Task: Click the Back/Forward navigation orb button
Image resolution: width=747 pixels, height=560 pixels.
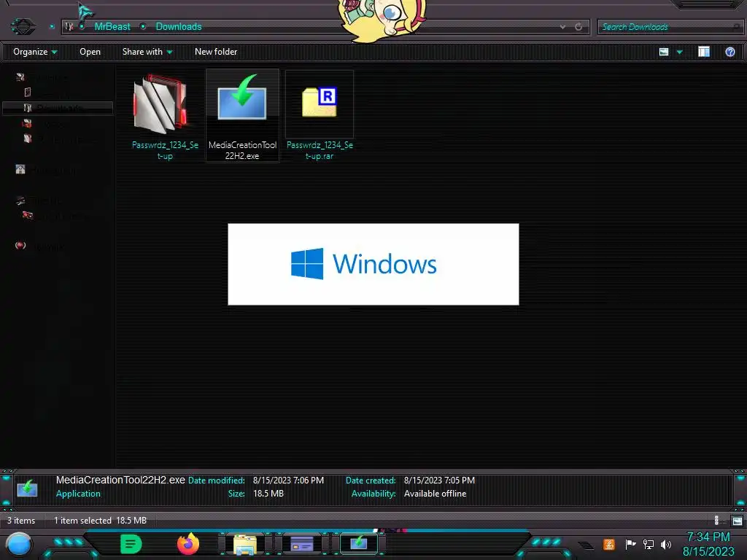Action: coord(23,26)
